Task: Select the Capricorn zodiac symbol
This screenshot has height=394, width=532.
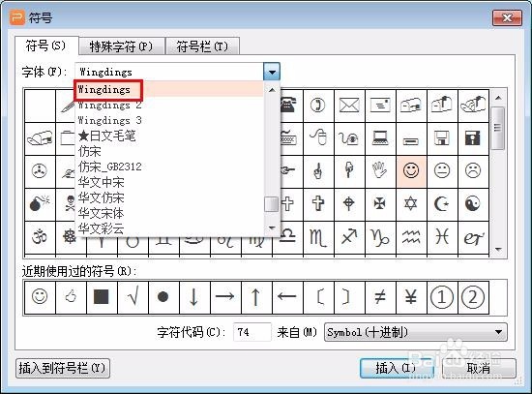Action: point(380,237)
